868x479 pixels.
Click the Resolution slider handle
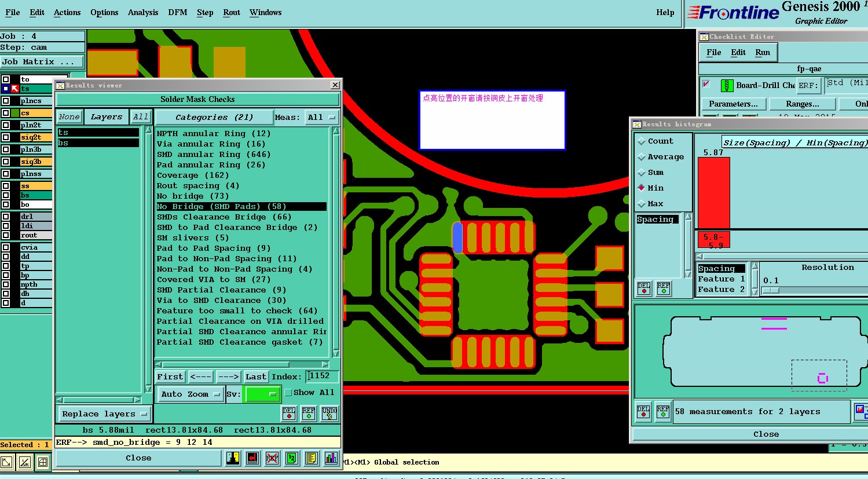tap(770, 291)
